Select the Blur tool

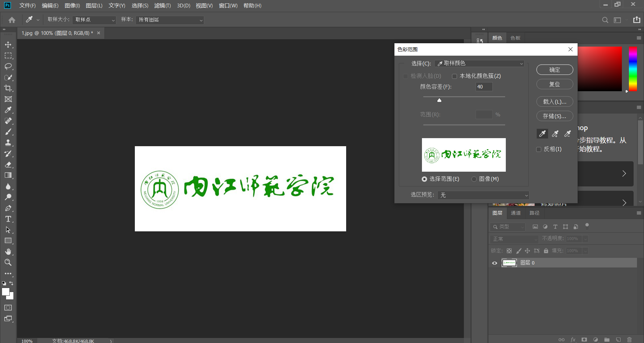pos(8,186)
